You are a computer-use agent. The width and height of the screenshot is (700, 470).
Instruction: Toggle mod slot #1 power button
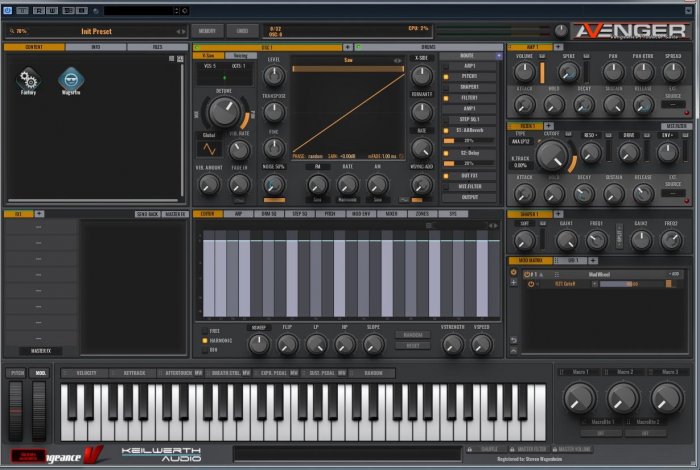tap(527, 275)
